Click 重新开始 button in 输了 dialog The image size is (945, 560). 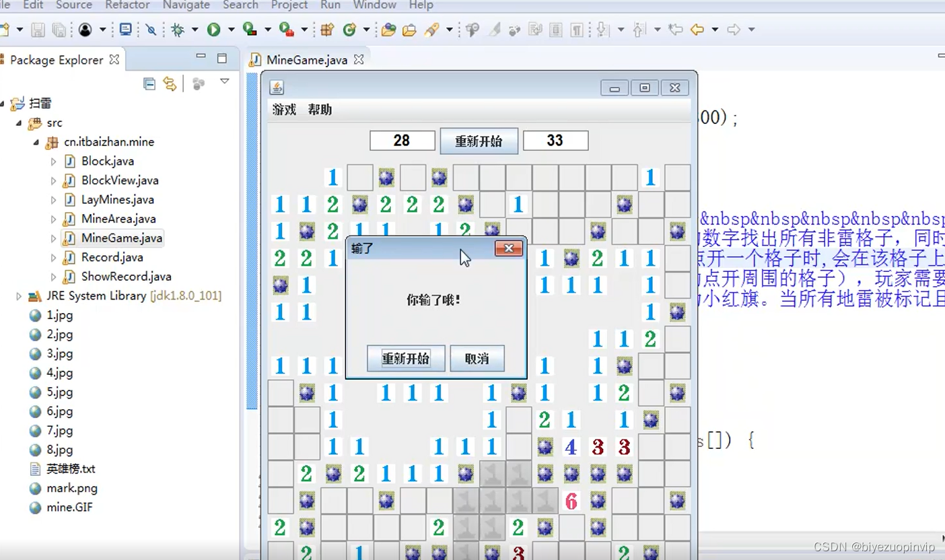point(406,358)
